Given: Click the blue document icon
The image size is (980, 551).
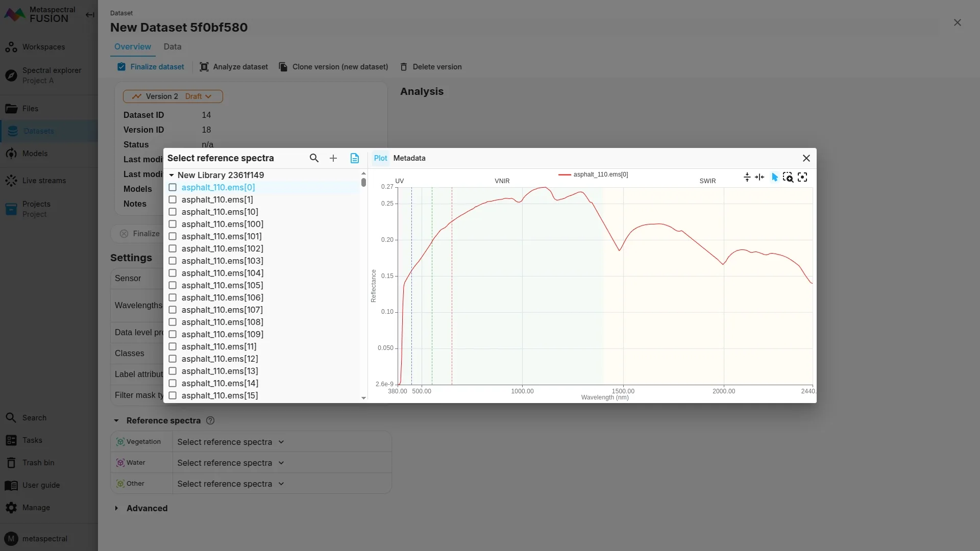Looking at the screenshot, I should 355,158.
